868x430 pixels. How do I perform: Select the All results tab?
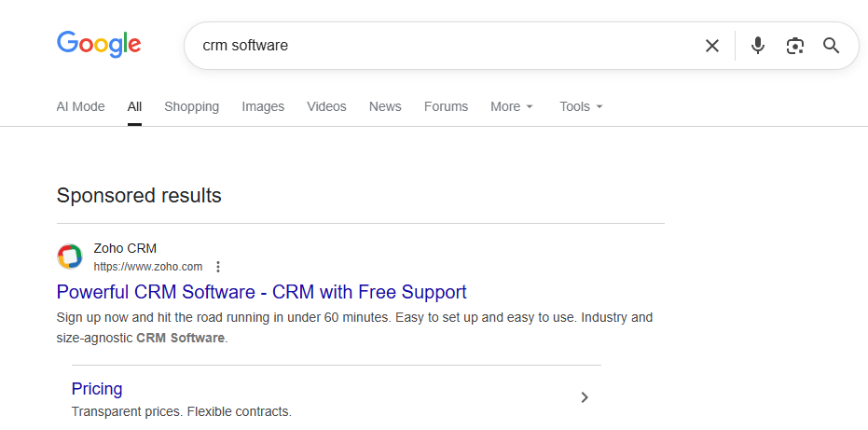coord(134,106)
